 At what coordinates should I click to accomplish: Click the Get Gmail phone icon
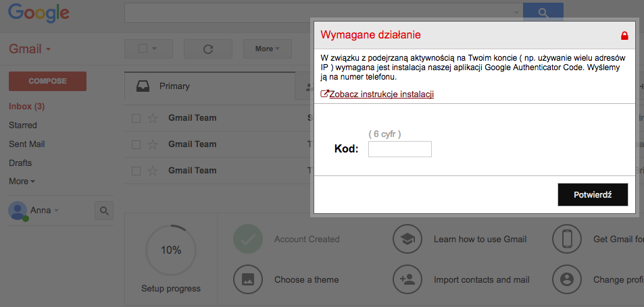(567, 239)
